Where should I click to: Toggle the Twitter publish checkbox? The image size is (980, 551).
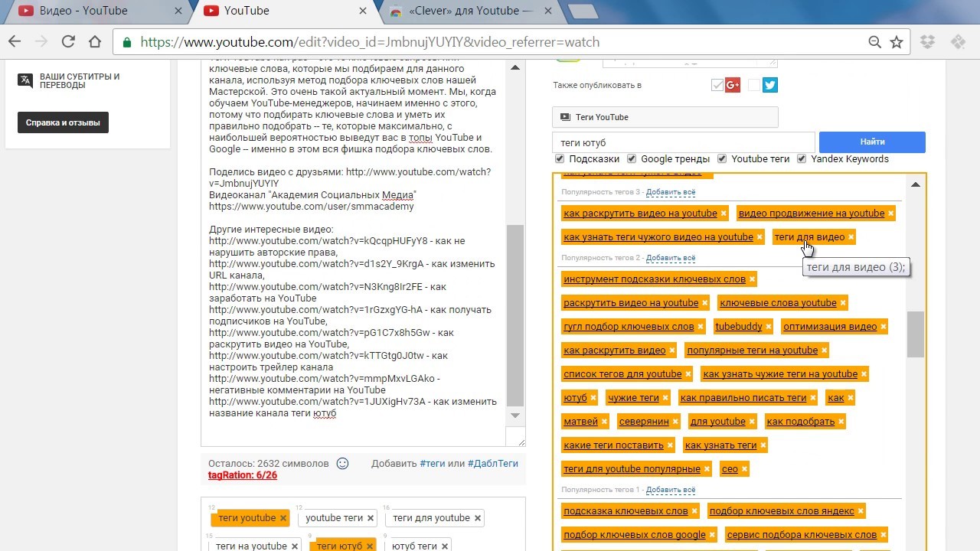(754, 85)
